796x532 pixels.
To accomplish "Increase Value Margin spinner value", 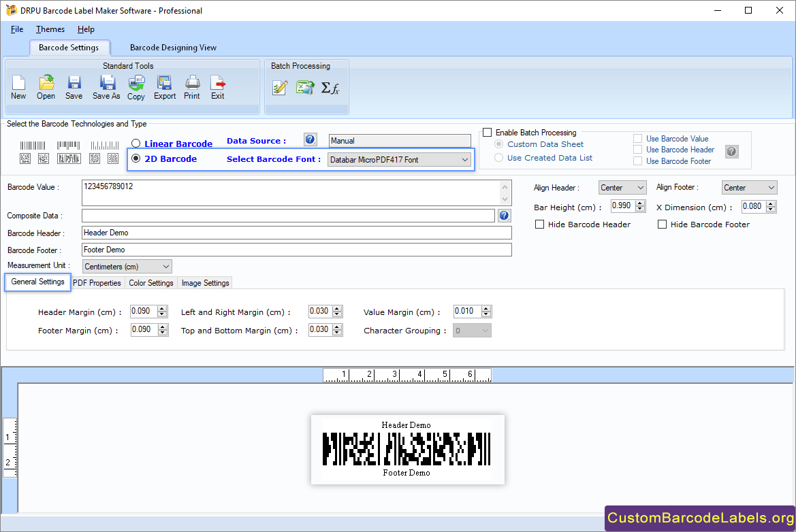I will point(485,308).
